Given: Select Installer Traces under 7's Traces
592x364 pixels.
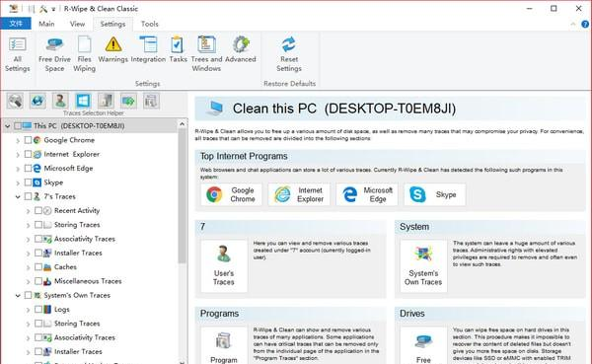Looking at the screenshot, I should (78, 253).
